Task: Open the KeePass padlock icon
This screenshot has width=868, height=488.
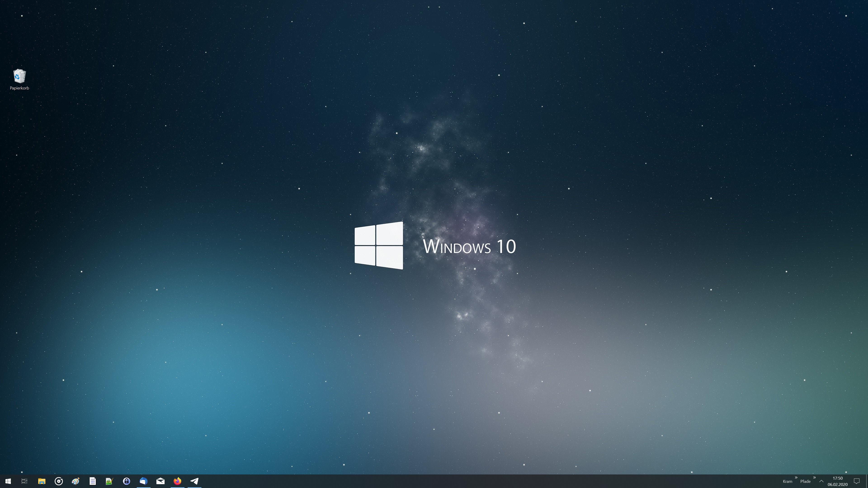Action: coord(126,481)
